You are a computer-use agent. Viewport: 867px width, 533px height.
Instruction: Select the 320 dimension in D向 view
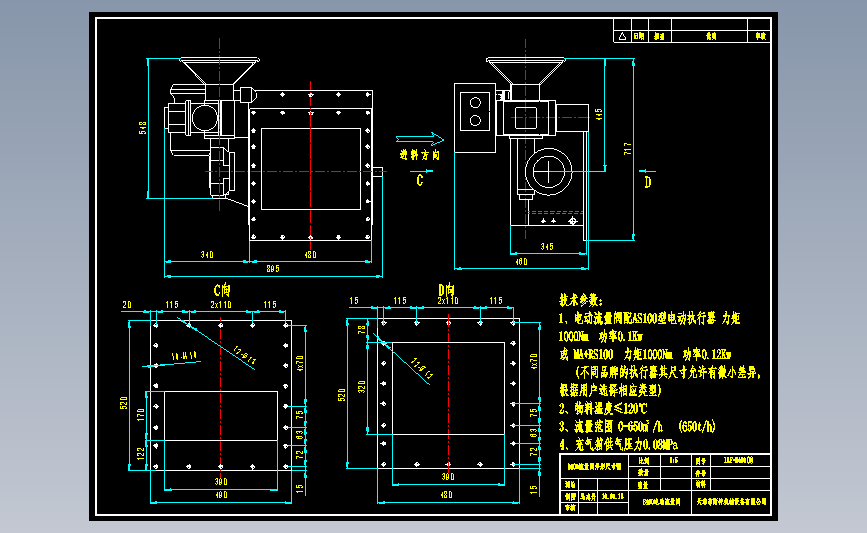362,386
